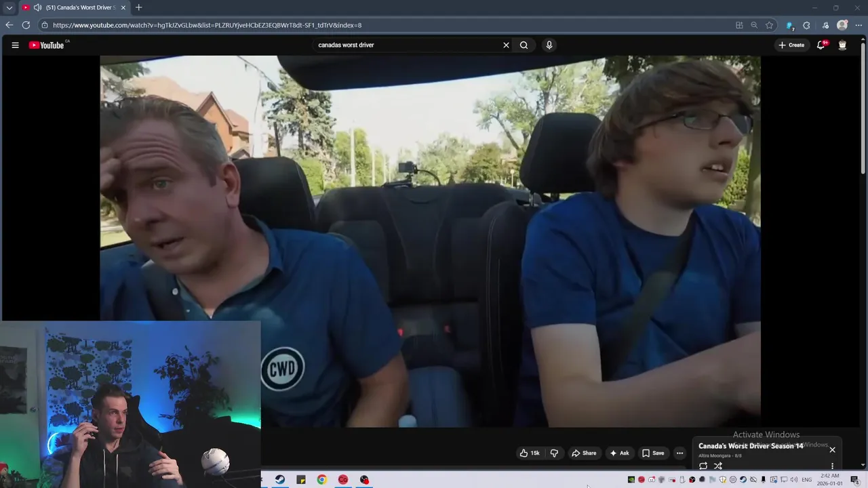Image resolution: width=868 pixels, height=488 pixels.
Task: Click the browser address bar URL
Action: (207, 25)
